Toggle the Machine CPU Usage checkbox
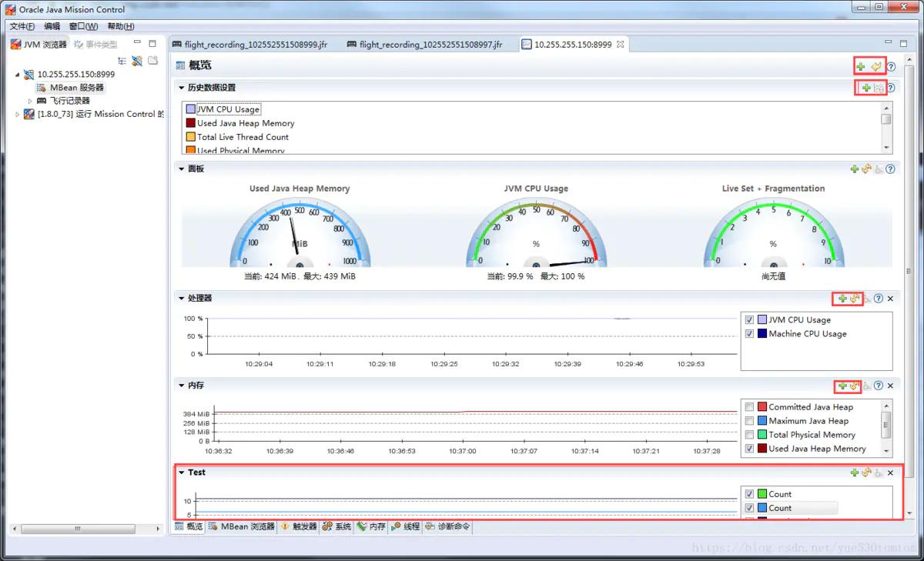This screenshot has width=924, height=561. click(x=749, y=334)
